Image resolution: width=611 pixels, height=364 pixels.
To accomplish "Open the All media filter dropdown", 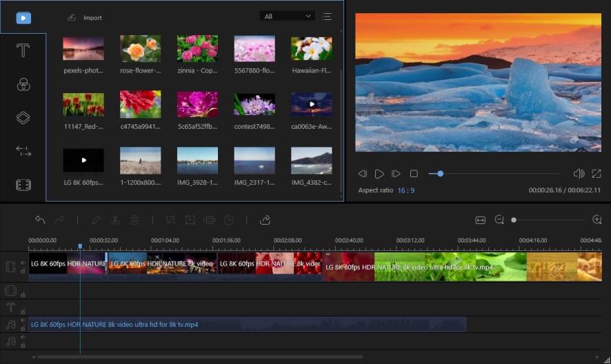I will tap(287, 17).
